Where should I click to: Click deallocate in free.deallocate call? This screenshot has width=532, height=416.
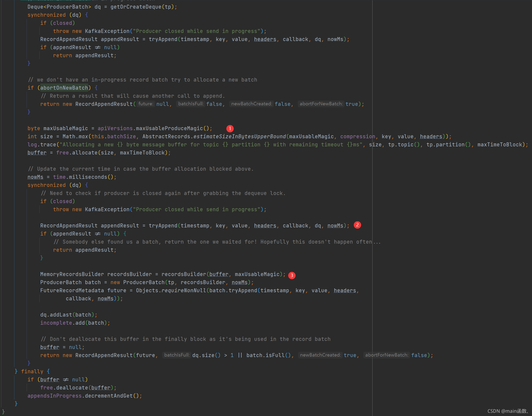(x=72, y=388)
